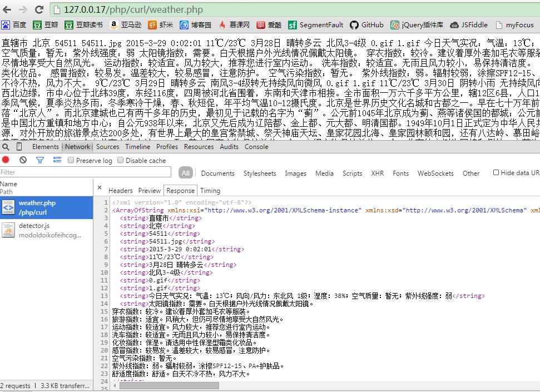
Task: Filter requests by Scripts
Action: coord(353,173)
